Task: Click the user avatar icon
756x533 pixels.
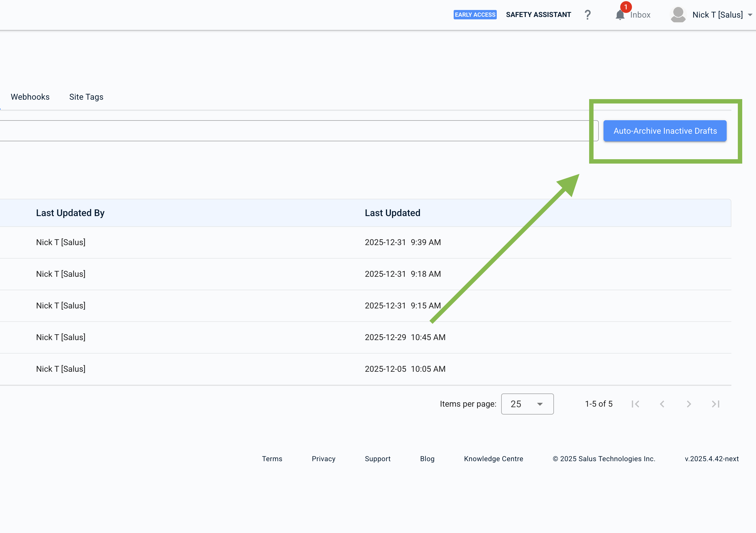Action: [x=678, y=15]
